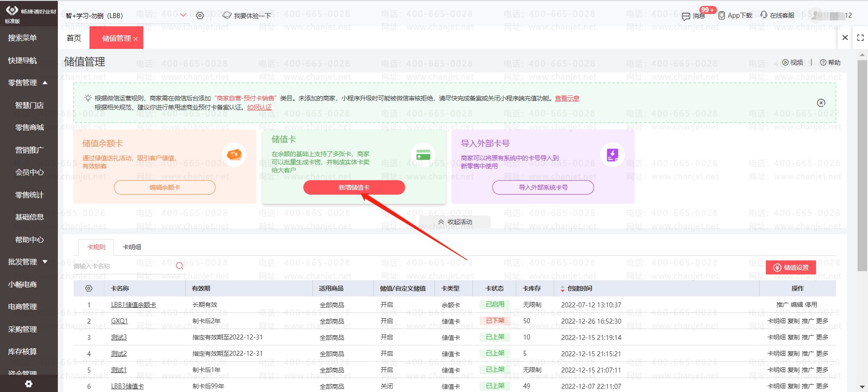Click 复制 in the GXQ1 row
The width and height of the screenshot is (868, 392).
coord(793,321)
